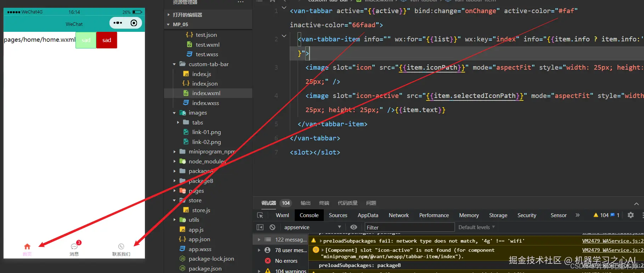Expand the miniprogram_npm folder
The image size is (644, 273).
click(x=174, y=152)
